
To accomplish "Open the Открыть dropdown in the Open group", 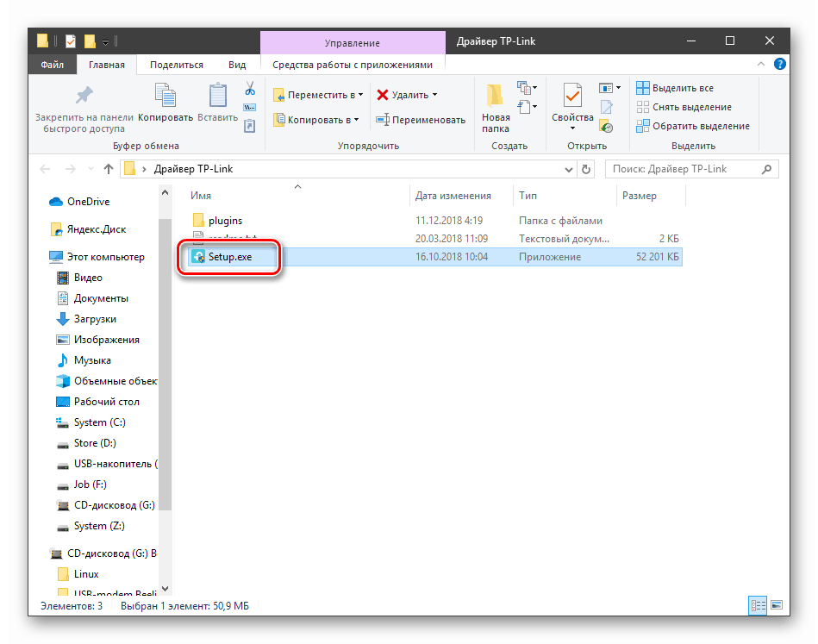I will [x=609, y=88].
